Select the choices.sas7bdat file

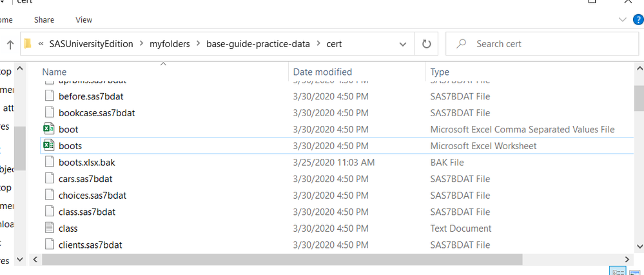pos(92,195)
